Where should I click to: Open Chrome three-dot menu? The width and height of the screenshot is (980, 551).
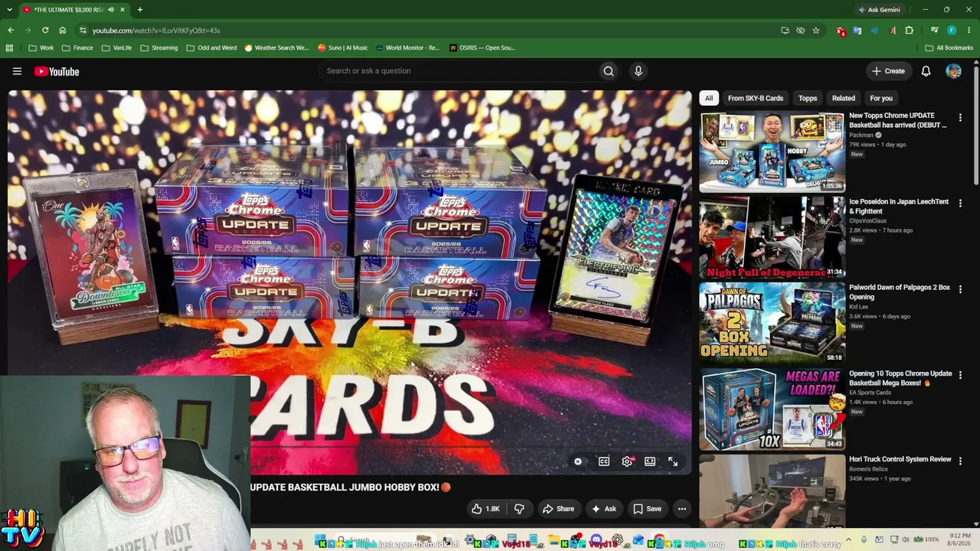click(969, 31)
